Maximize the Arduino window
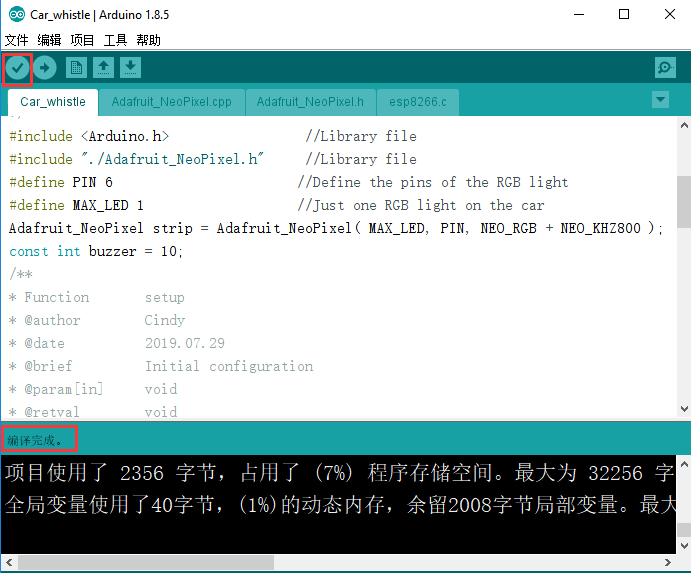 (624, 15)
